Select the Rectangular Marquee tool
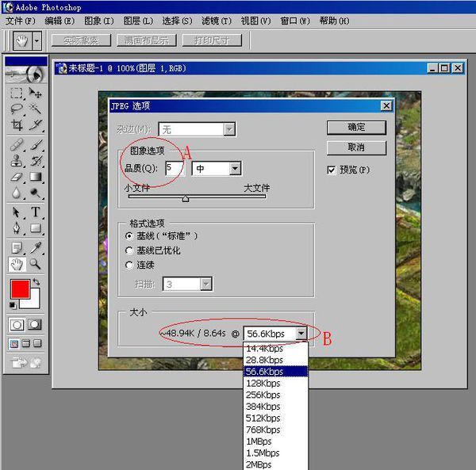The width and height of the screenshot is (476, 470). [17, 93]
